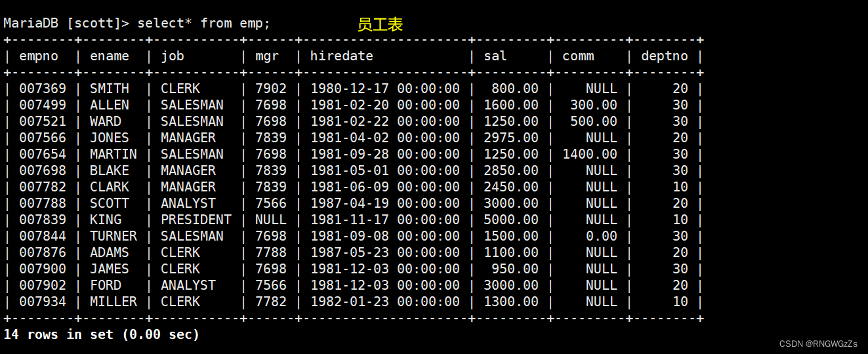Click the comm value 300.00
Viewport: 868px width, 354px height.
coord(594,105)
